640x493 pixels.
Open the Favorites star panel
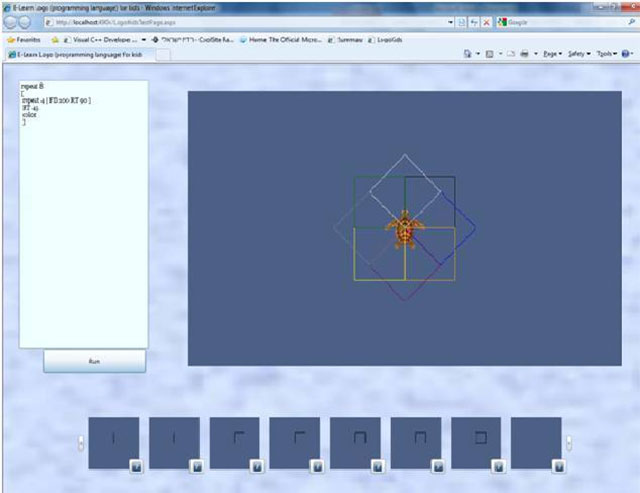24,39
